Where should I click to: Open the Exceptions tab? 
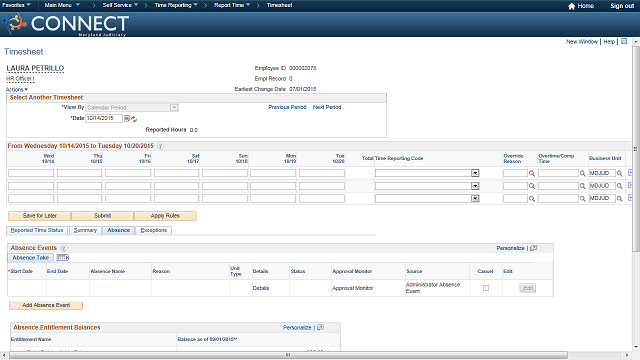click(x=154, y=231)
